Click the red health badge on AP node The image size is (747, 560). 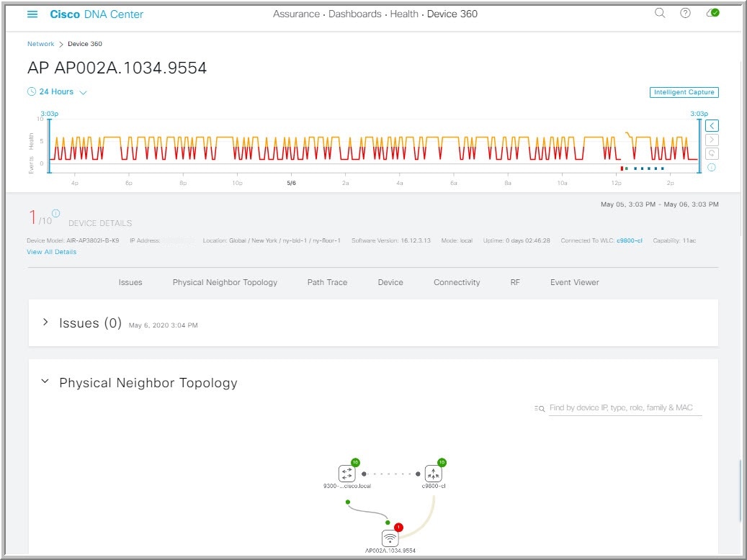[399, 527]
